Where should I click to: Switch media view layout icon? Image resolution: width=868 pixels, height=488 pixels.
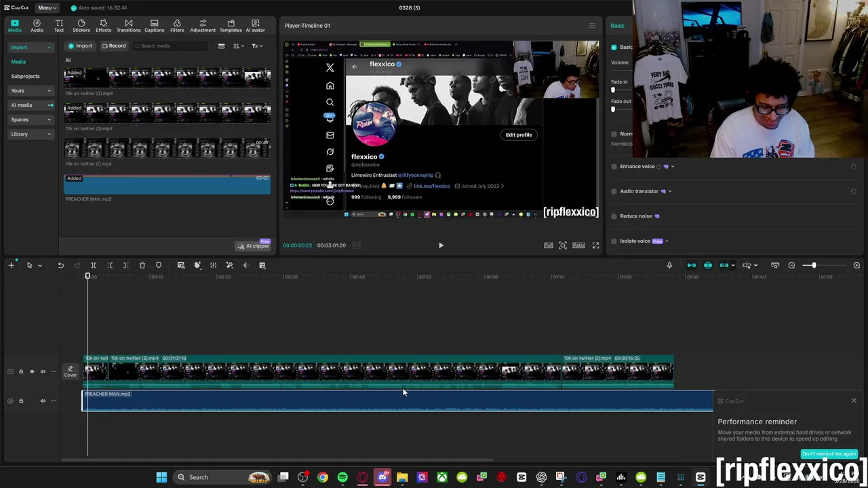(x=221, y=46)
